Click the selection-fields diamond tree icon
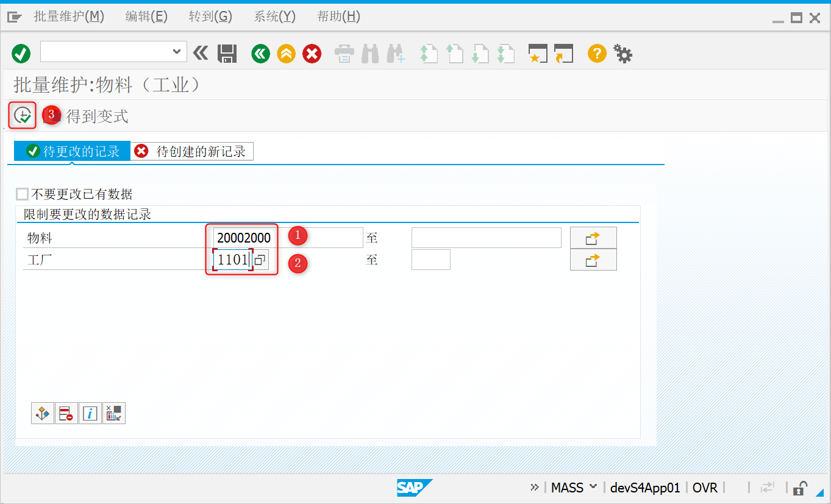The image size is (831, 504). tap(42, 413)
